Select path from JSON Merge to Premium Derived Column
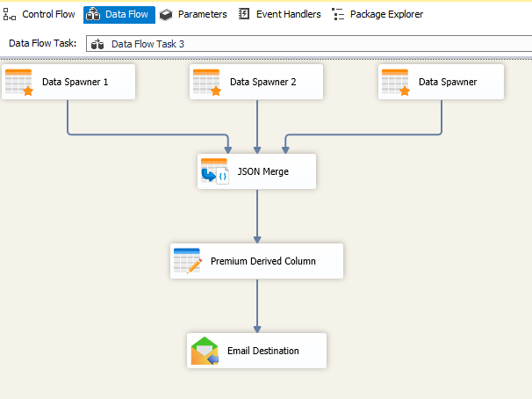The height and width of the screenshot is (399, 532). click(x=257, y=215)
